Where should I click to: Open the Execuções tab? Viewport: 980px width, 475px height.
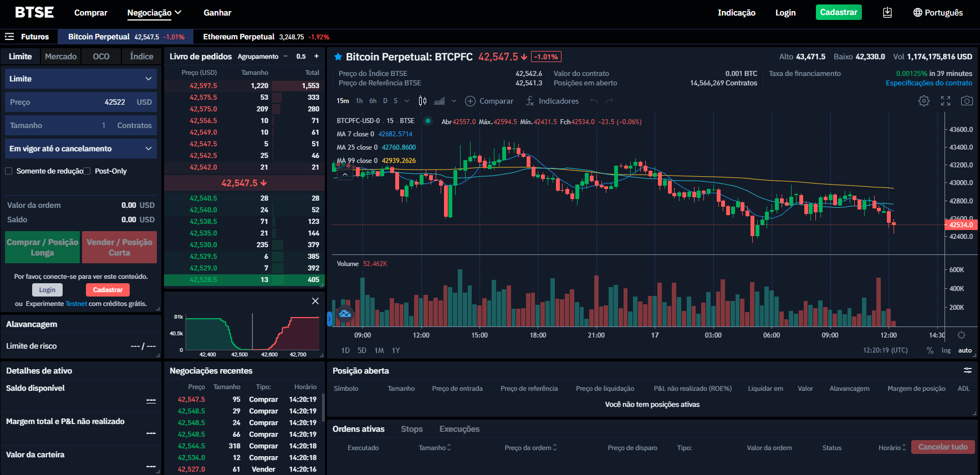pos(460,429)
